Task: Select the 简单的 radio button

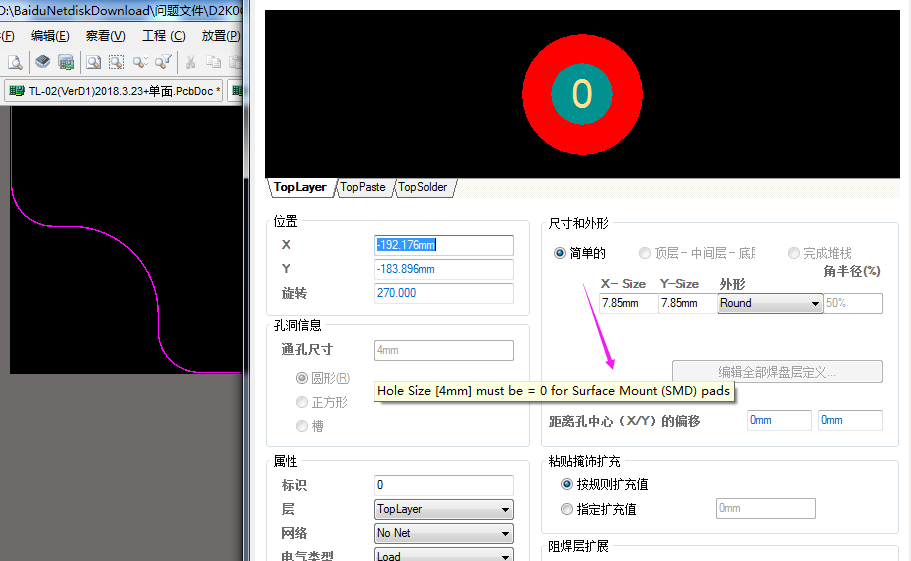Action: click(x=560, y=253)
